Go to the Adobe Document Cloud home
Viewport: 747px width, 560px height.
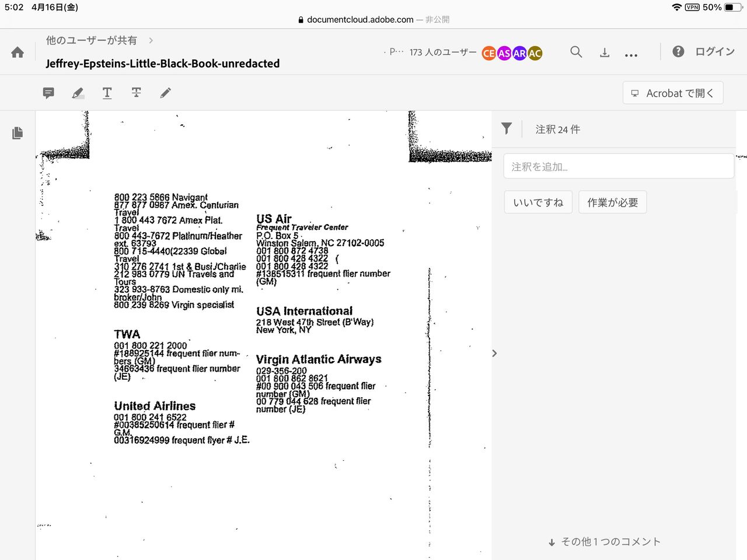point(18,52)
